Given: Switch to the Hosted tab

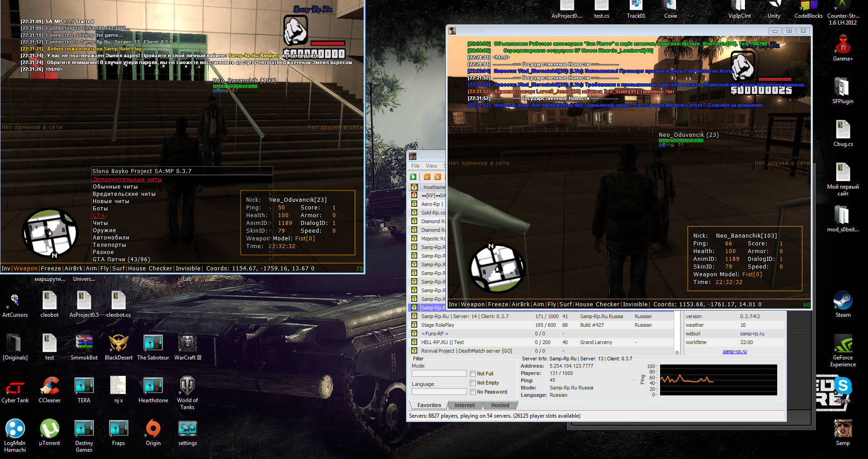Looking at the screenshot, I should [x=500, y=405].
